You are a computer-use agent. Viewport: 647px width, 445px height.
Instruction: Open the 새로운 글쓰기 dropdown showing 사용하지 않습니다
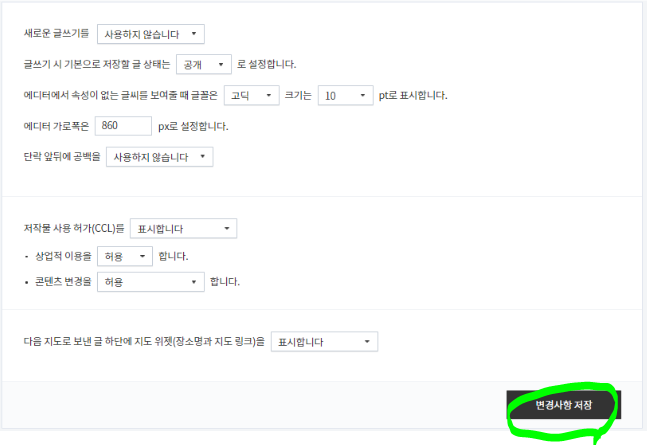(151, 34)
